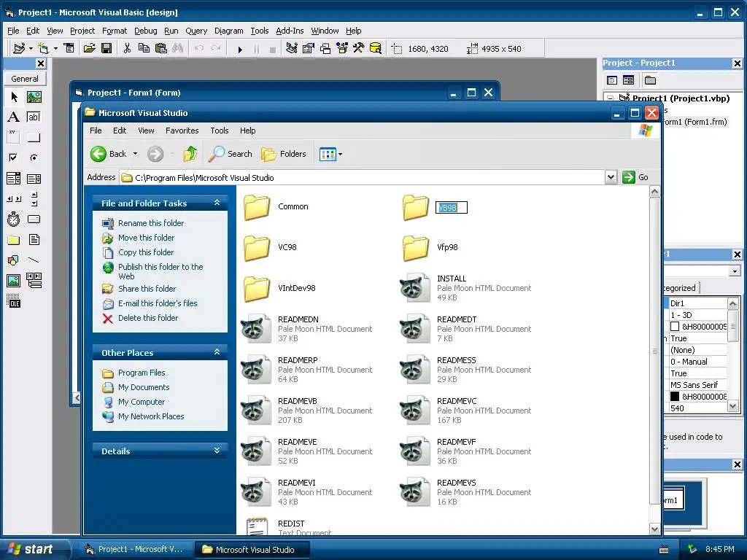
Task: Save the project using the toolbar
Action: point(107,49)
